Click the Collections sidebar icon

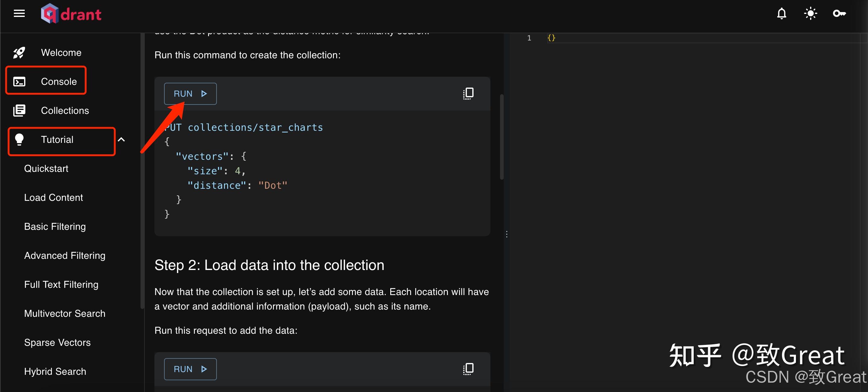click(19, 111)
